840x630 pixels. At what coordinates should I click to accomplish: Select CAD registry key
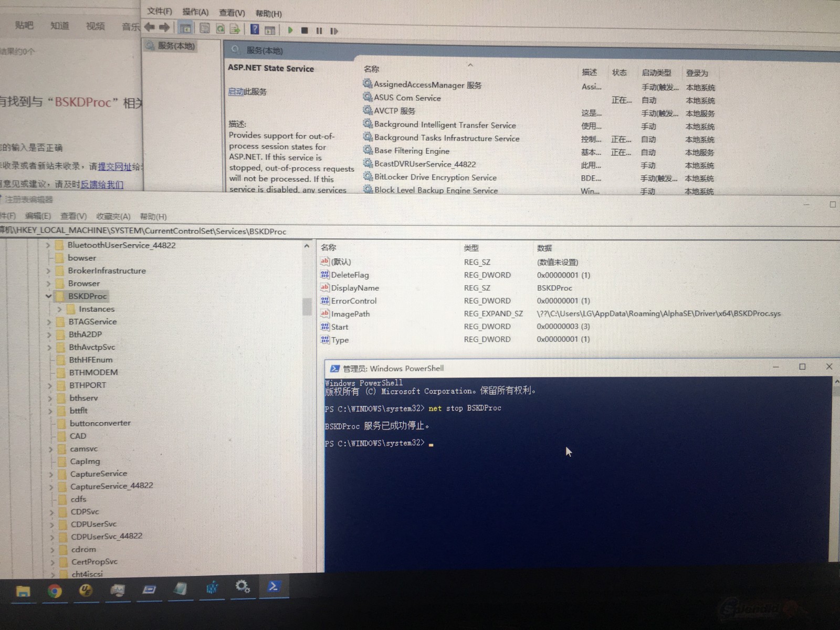78,436
